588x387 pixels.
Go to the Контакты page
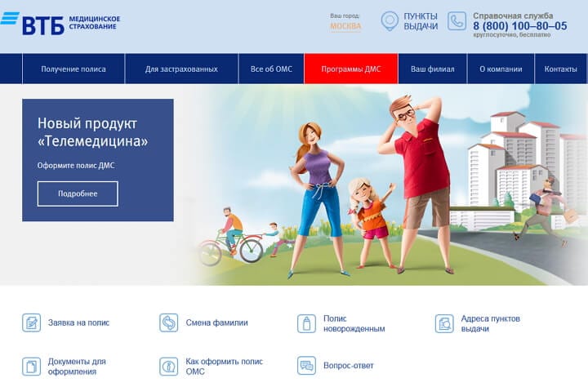click(x=561, y=69)
